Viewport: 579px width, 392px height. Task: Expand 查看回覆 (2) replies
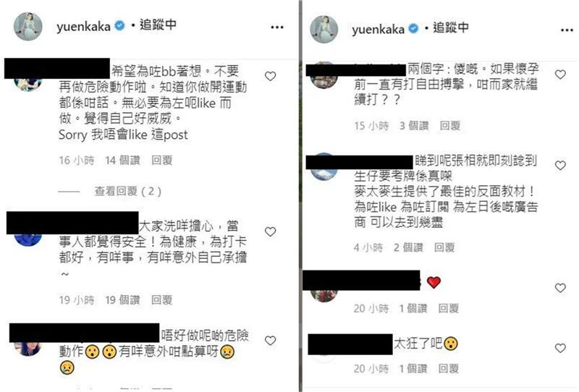click(x=128, y=191)
